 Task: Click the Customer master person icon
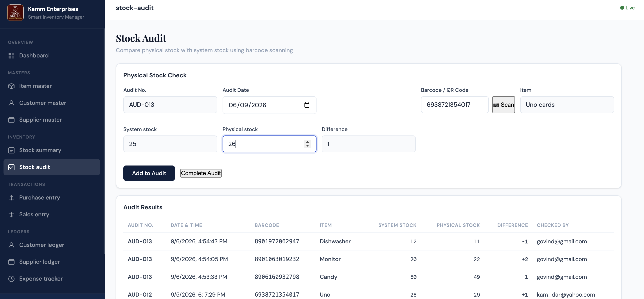(x=11, y=103)
